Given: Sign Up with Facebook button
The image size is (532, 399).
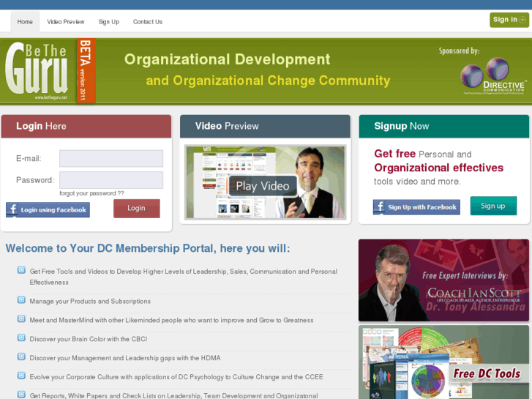Looking at the screenshot, I should coord(416,207).
